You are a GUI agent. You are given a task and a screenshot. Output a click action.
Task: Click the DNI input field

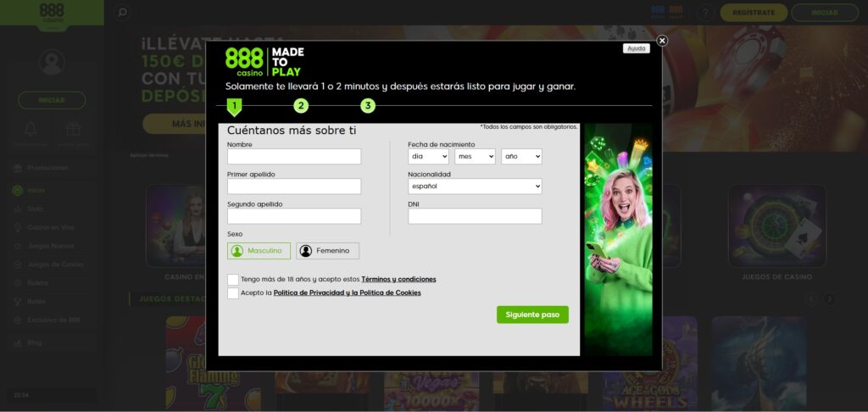pyautogui.click(x=475, y=216)
